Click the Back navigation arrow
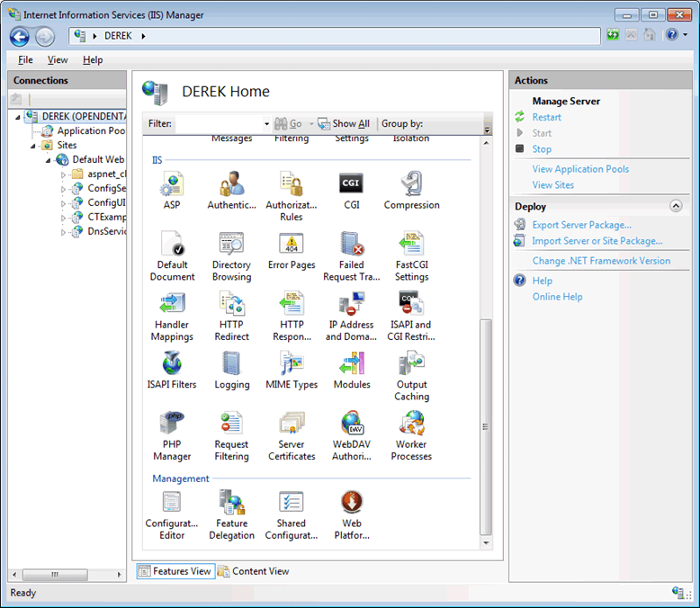Screen dimensions: 700x608 click(20, 37)
